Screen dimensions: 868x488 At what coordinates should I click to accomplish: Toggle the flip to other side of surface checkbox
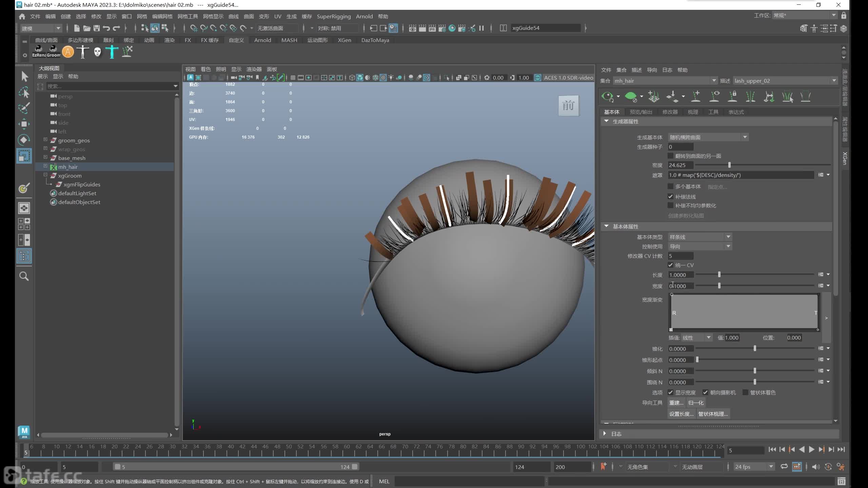tap(670, 156)
